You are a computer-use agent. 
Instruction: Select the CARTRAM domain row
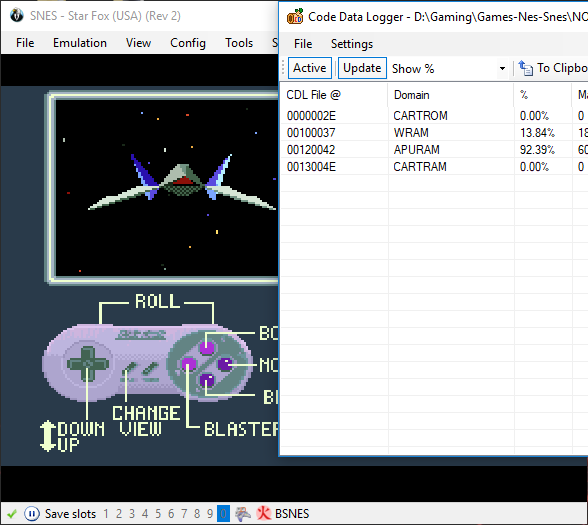pyautogui.click(x=434, y=166)
